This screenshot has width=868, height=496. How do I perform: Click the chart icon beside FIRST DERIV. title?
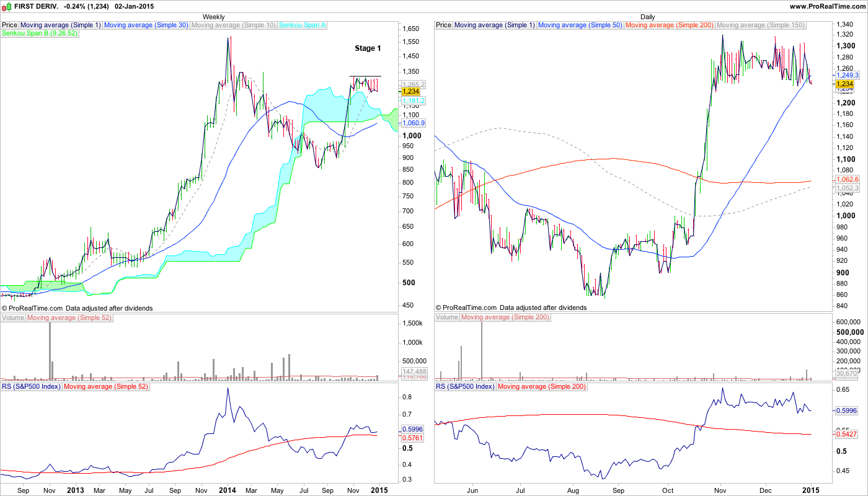(x=6, y=6)
